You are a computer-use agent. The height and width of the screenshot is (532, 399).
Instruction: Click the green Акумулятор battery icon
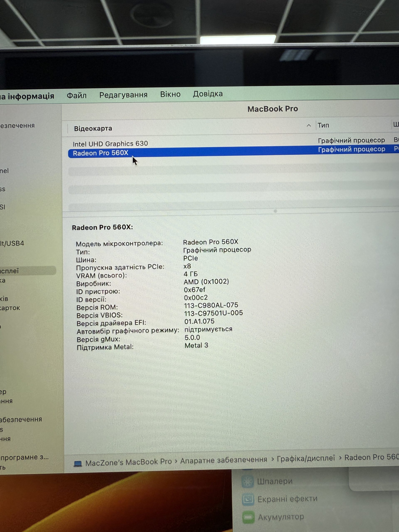249,517
